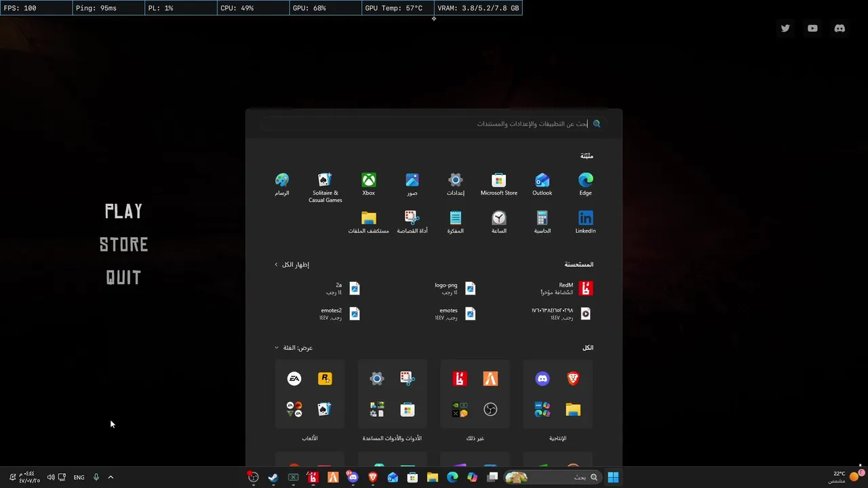The image size is (868, 488).
Task: Launch Microsoft Store from pinned apps
Action: click(498, 184)
